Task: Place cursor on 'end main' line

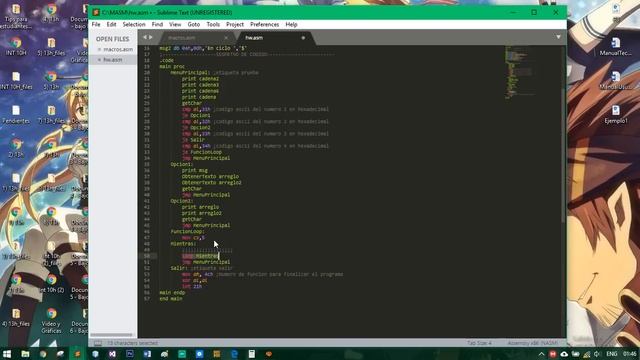Action: [171, 299]
